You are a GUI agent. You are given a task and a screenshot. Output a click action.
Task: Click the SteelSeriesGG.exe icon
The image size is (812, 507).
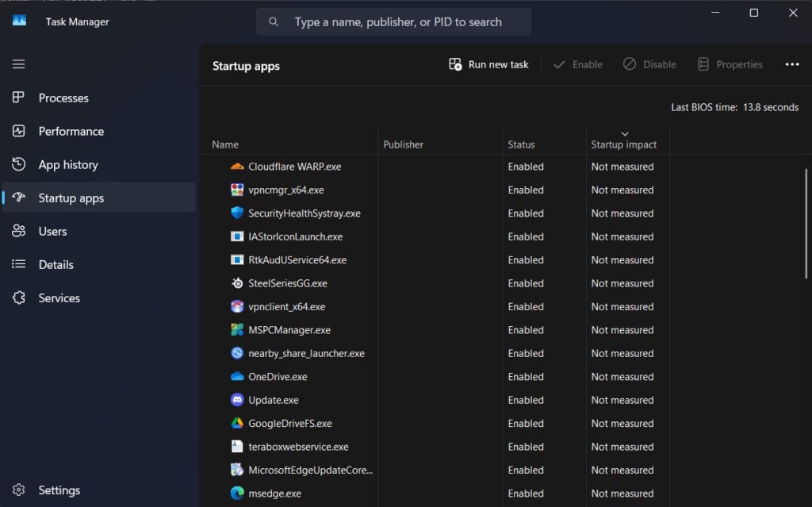[236, 283]
